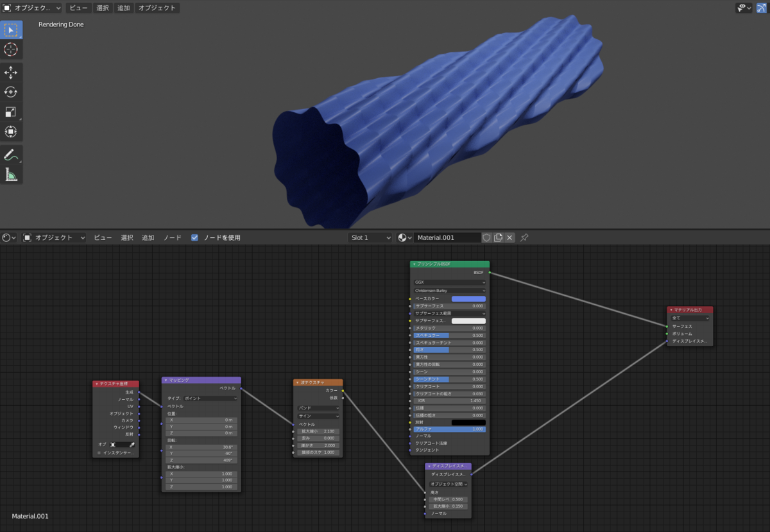Click ベースカラー blue color swatch
This screenshot has width=770, height=532.
pyautogui.click(x=468, y=298)
